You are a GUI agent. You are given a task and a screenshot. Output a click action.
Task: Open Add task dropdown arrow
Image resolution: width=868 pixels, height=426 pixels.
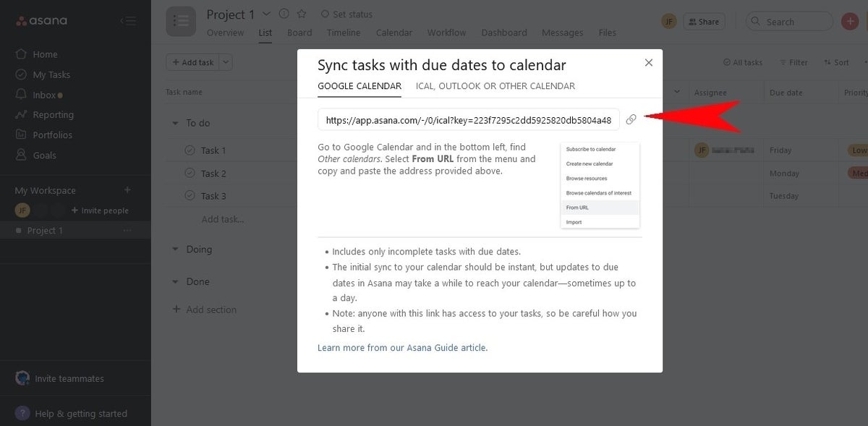point(226,62)
